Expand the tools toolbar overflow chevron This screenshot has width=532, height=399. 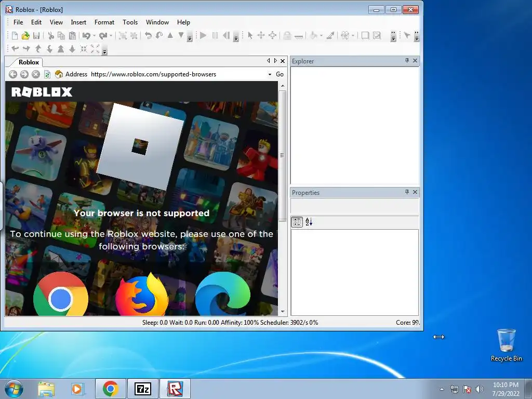(x=393, y=37)
